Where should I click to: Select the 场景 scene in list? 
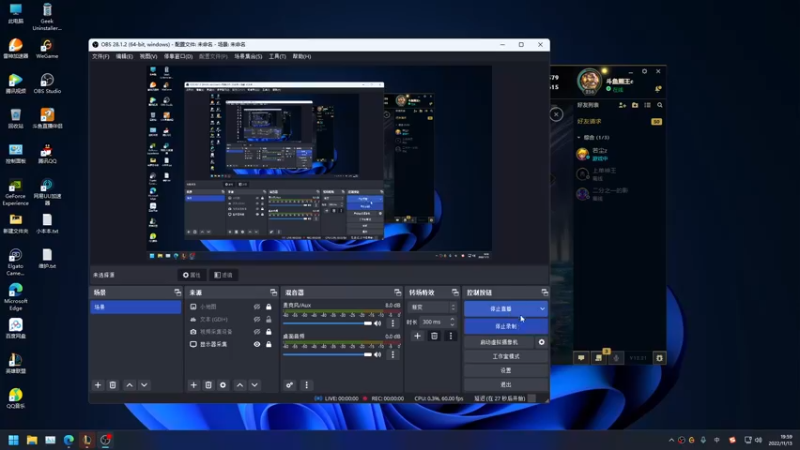136,307
